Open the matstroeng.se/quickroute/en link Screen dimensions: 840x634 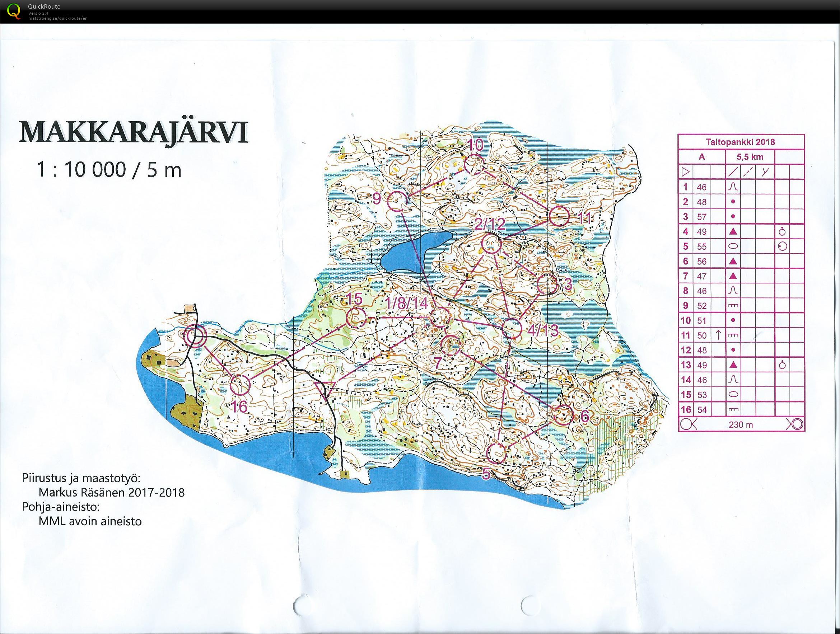tap(58, 18)
